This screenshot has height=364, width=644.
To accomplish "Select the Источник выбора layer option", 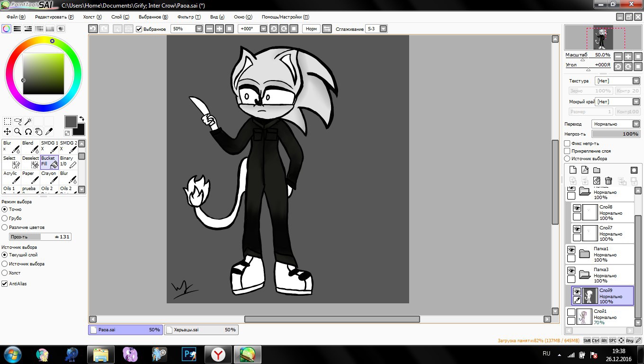I will click(x=567, y=159).
